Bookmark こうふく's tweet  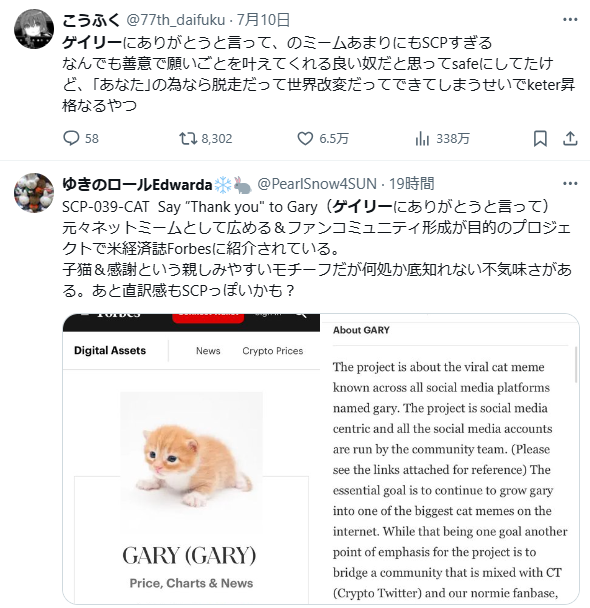click(x=540, y=138)
